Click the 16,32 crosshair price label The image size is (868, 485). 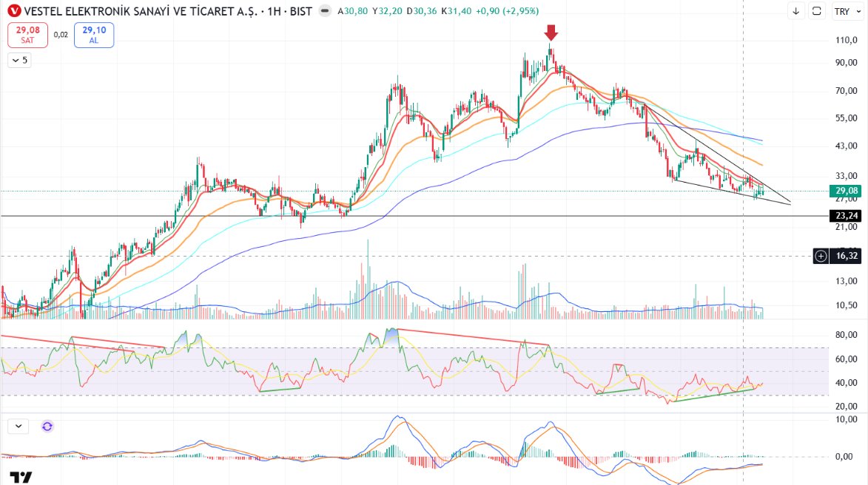pos(847,256)
